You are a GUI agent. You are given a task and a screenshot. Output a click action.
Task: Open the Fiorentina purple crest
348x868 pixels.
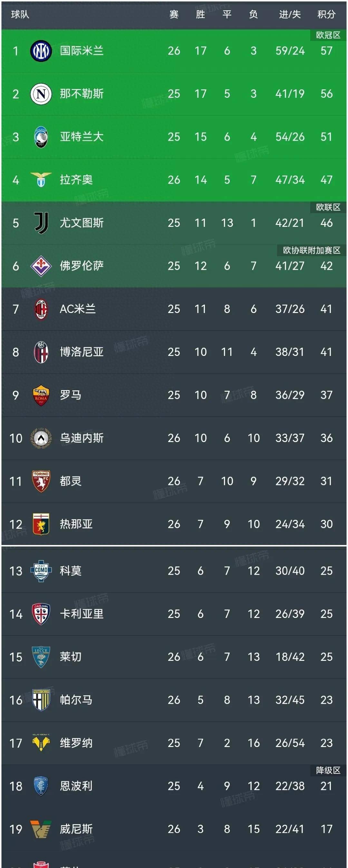pos(41,266)
